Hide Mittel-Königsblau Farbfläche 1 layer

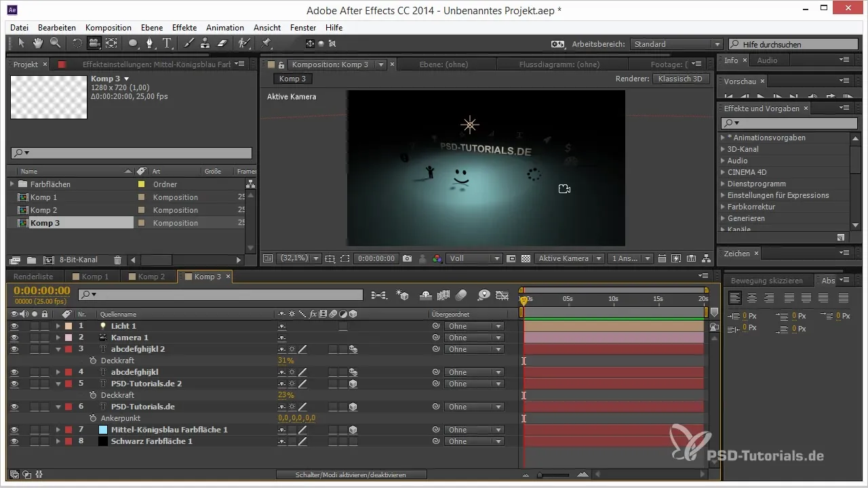pos(14,430)
